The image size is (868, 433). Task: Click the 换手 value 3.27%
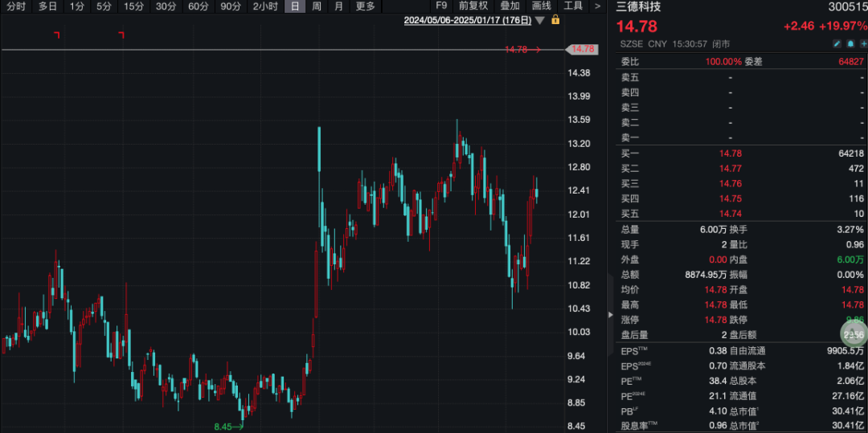coord(851,230)
